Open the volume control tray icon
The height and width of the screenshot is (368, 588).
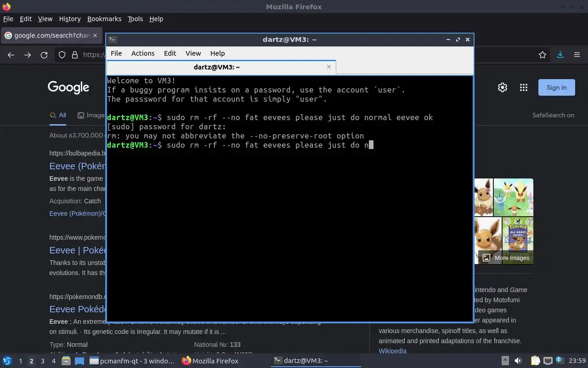click(x=518, y=361)
